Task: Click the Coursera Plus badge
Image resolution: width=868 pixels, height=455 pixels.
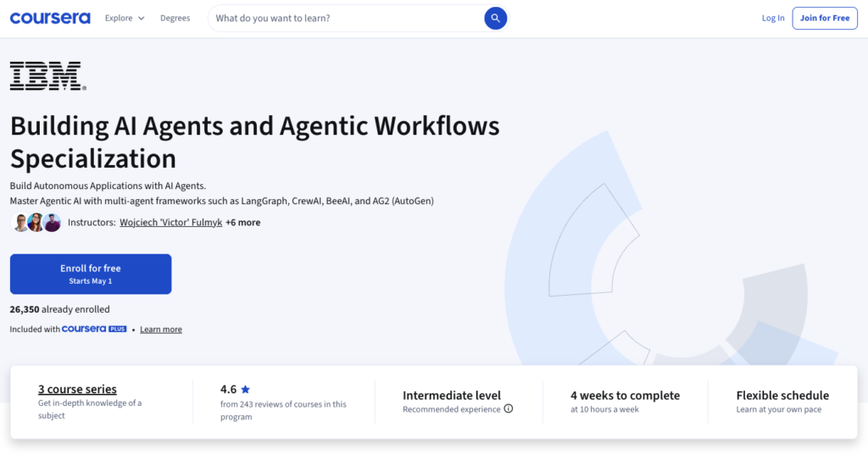Action: [94, 329]
